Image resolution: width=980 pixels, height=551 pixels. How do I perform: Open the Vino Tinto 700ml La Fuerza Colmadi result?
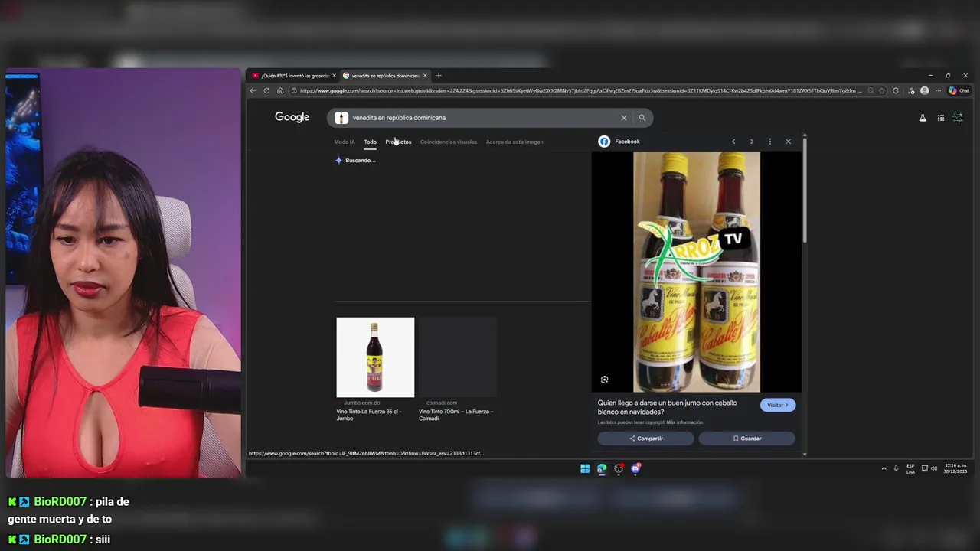point(456,415)
